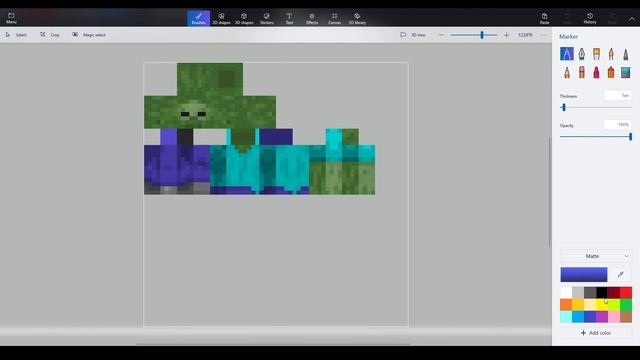
Task: Choose the Crop tool
Action: (50, 35)
